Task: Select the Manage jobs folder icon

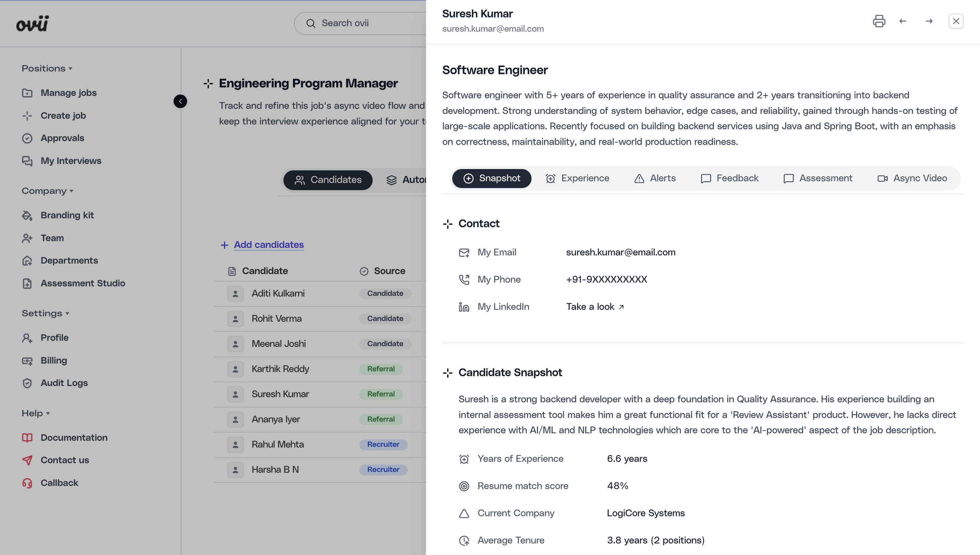Action: click(27, 92)
